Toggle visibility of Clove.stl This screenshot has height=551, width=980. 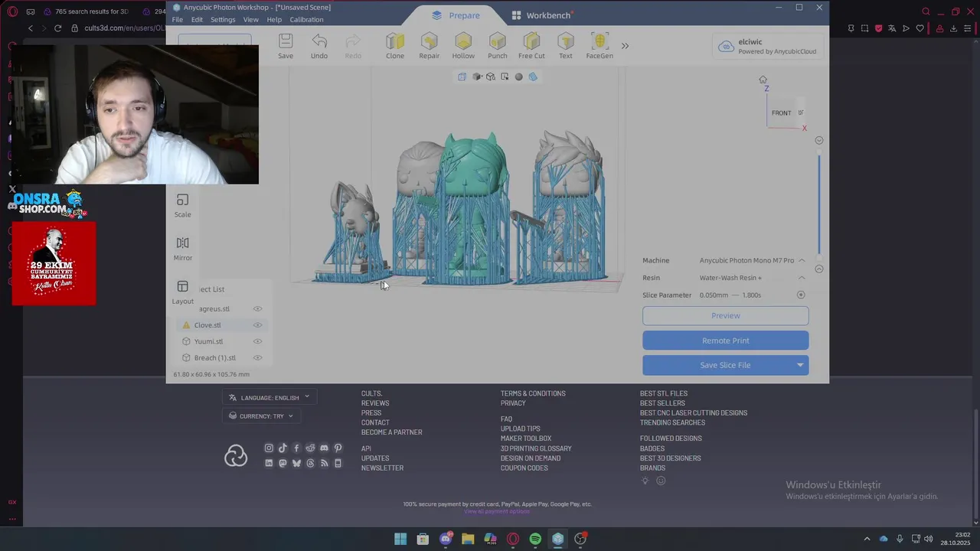pyautogui.click(x=258, y=325)
